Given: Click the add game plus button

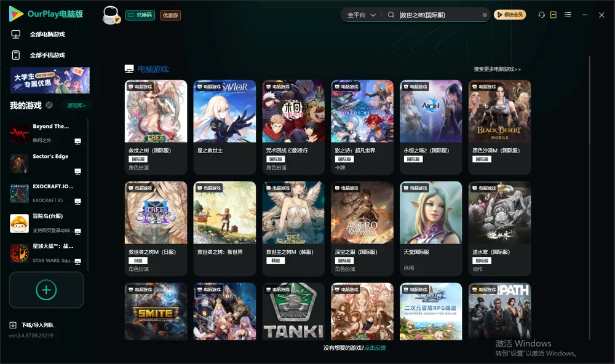Looking at the screenshot, I should (x=46, y=290).
